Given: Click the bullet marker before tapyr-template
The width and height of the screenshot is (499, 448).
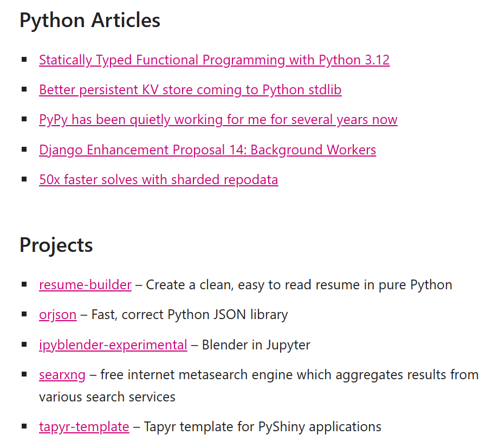Looking at the screenshot, I should tap(24, 426).
